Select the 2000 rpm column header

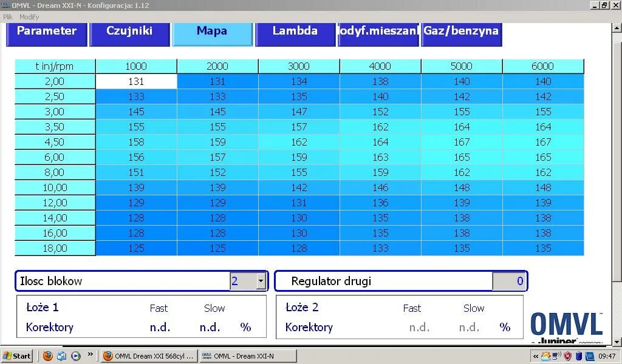(x=217, y=66)
